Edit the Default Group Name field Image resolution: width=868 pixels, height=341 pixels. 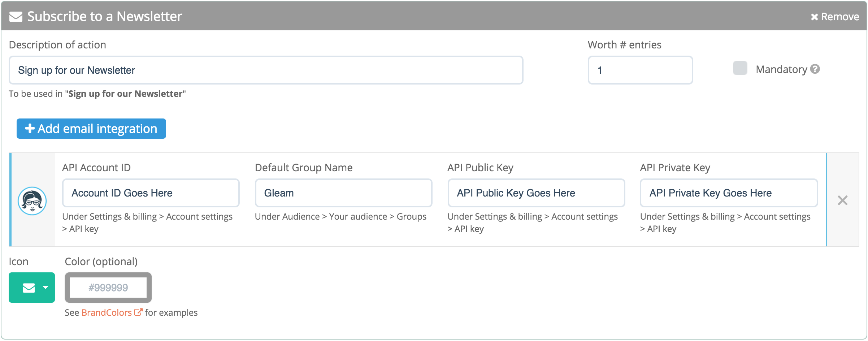343,193
